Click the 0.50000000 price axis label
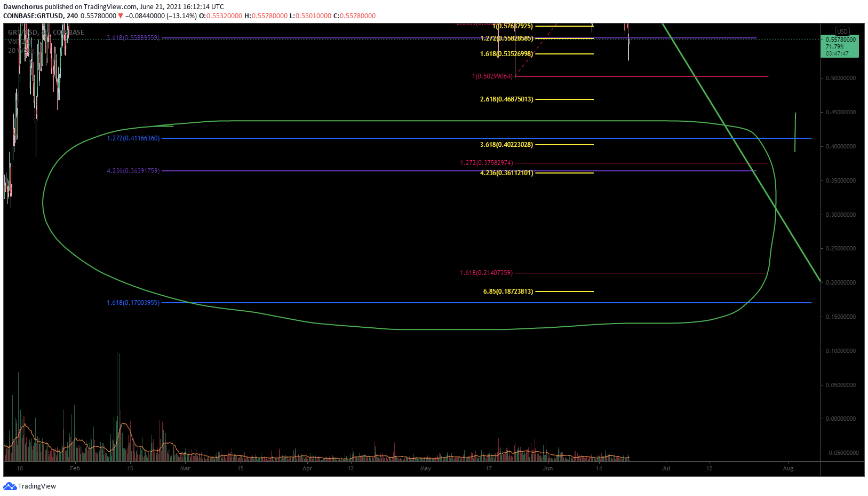 click(841, 78)
